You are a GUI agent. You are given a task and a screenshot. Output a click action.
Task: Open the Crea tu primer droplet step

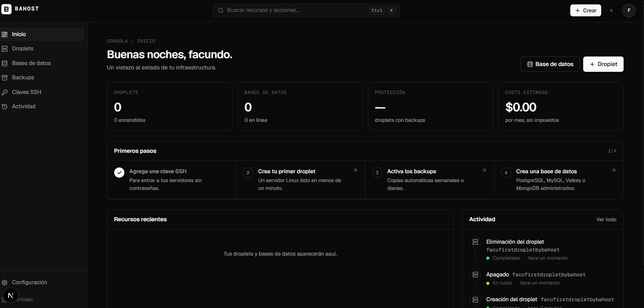[300, 180]
